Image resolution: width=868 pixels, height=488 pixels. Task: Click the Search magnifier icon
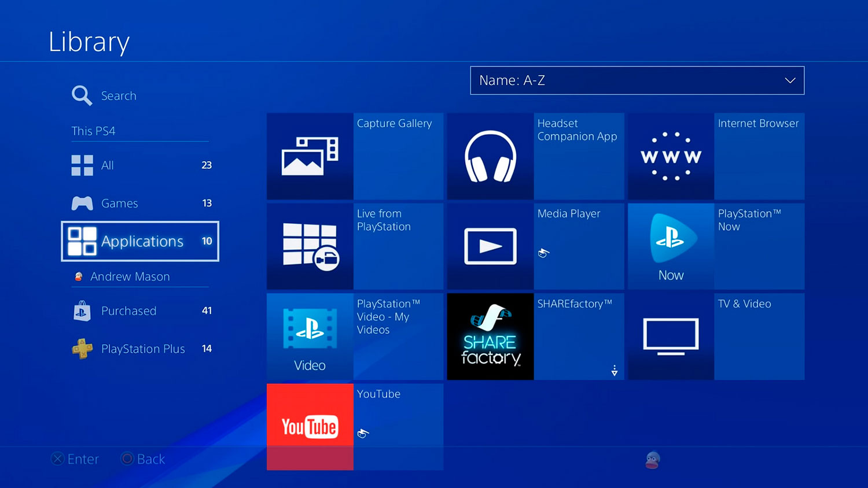[x=82, y=95]
